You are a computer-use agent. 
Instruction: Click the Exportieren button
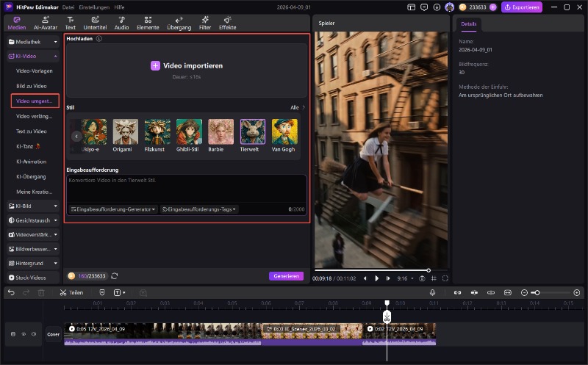coord(522,7)
